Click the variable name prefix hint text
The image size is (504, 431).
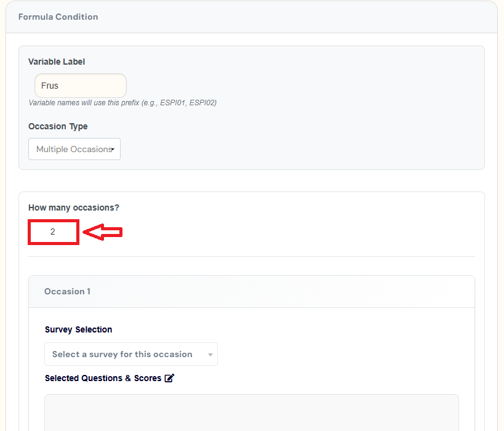122,103
